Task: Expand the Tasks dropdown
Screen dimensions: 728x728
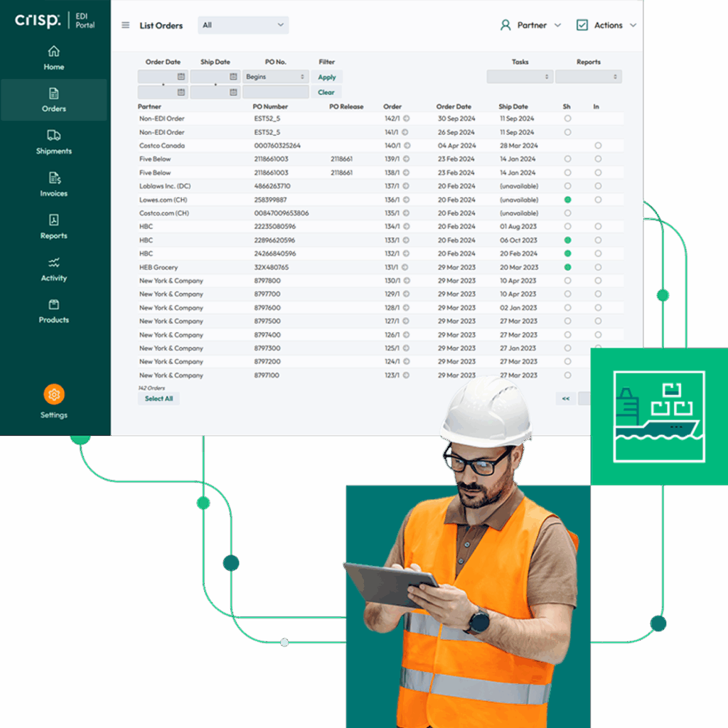Action: point(520,76)
